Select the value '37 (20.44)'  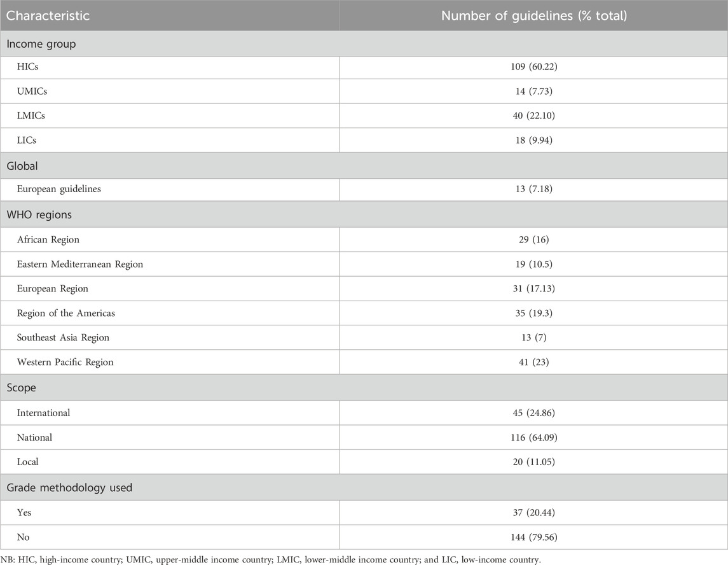534,512
